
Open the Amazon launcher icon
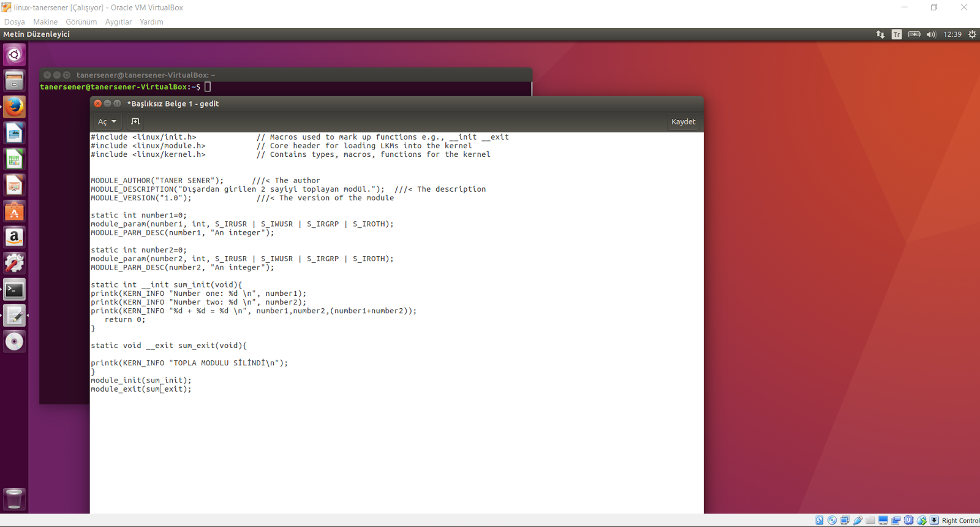(x=14, y=237)
